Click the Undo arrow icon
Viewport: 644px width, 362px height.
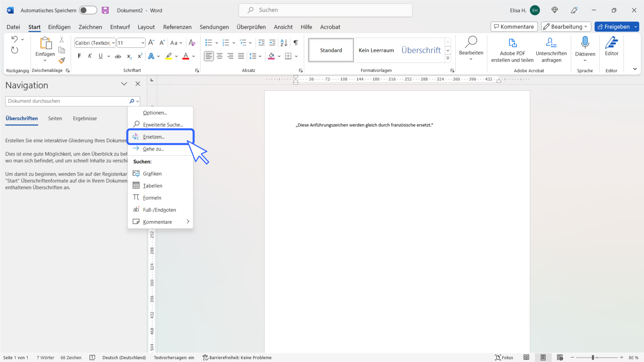point(14,39)
